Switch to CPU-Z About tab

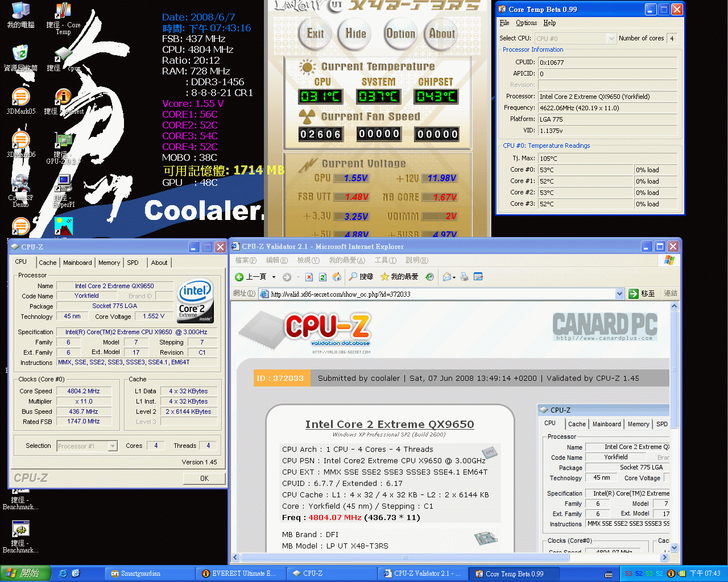point(159,263)
